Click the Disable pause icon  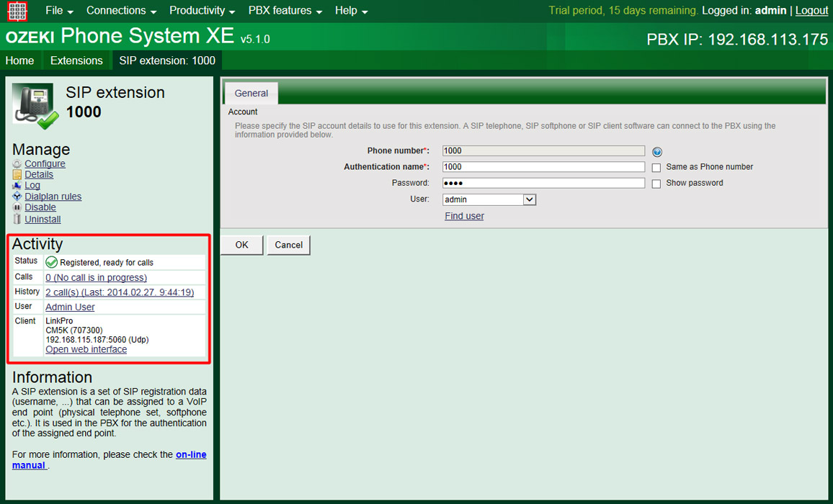click(16, 207)
